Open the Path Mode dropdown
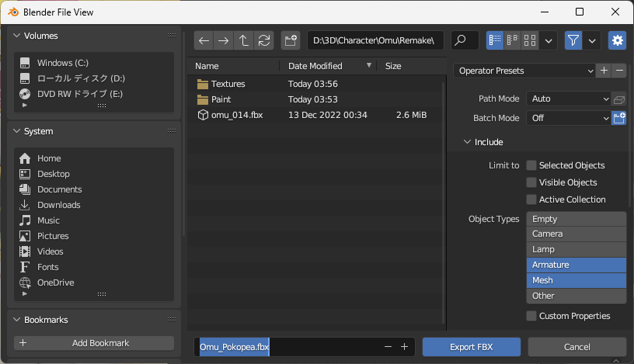 pos(569,99)
